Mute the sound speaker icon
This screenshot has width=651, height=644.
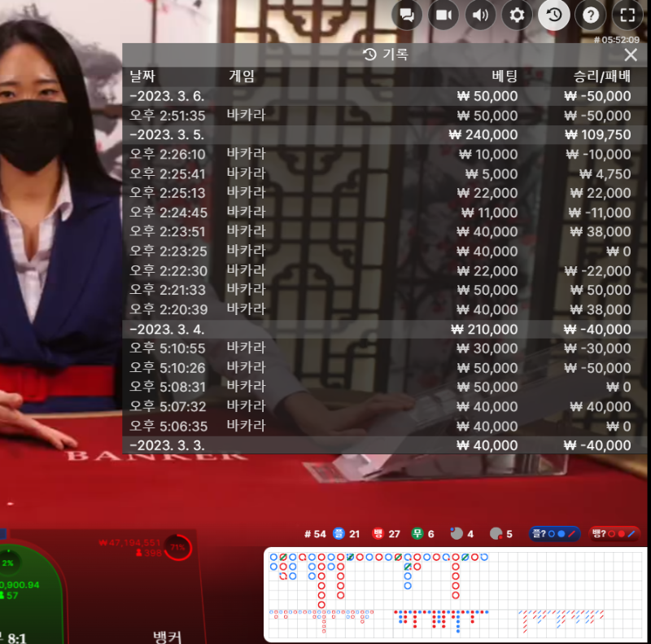pyautogui.click(x=480, y=15)
